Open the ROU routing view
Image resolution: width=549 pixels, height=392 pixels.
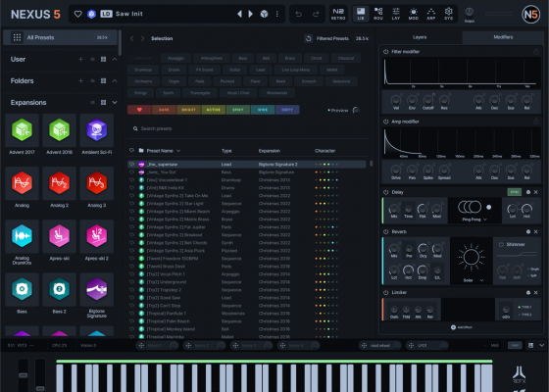click(x=378, y=14)
